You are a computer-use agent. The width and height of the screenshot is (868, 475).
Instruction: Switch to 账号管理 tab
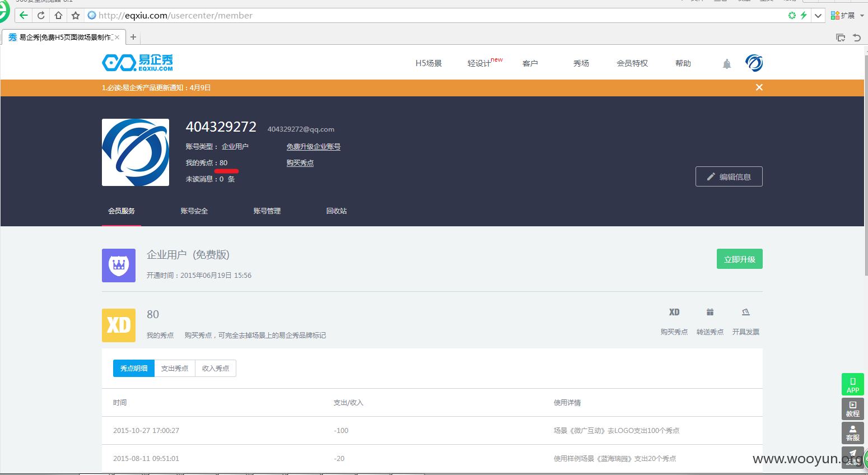[267, 211]
